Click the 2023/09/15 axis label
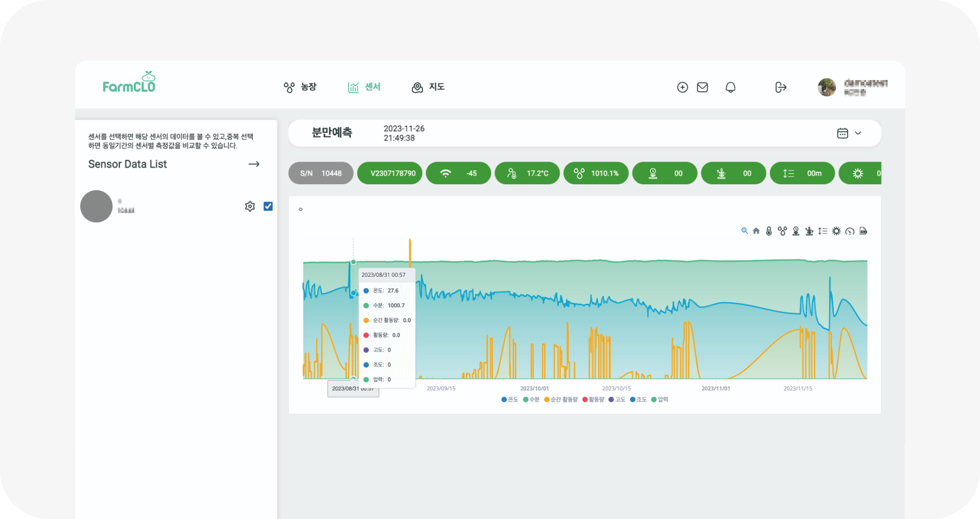980x519 pixels. 441,388
